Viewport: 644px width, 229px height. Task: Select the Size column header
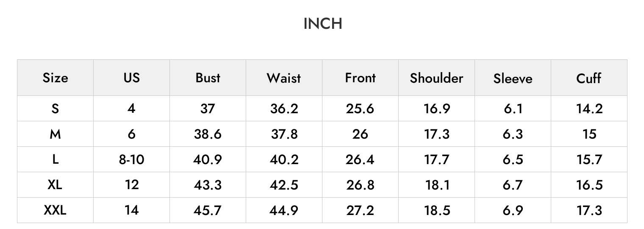55,78
